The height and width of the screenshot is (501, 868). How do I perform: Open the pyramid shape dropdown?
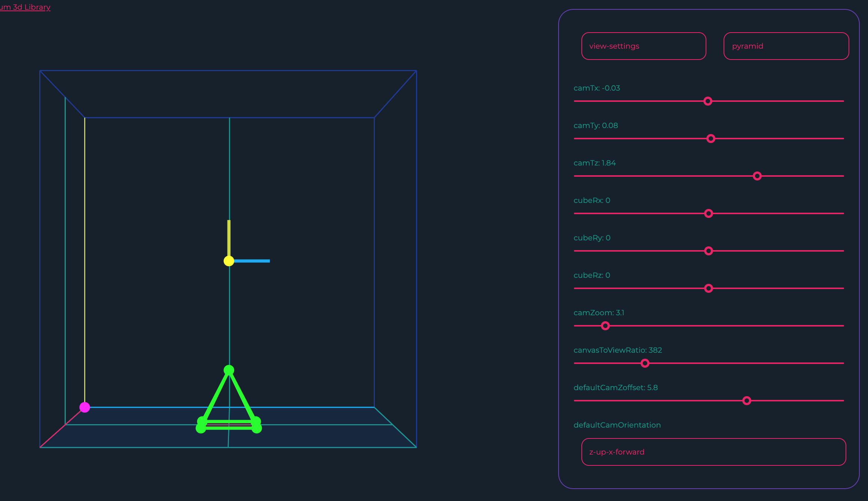(786, 46)
